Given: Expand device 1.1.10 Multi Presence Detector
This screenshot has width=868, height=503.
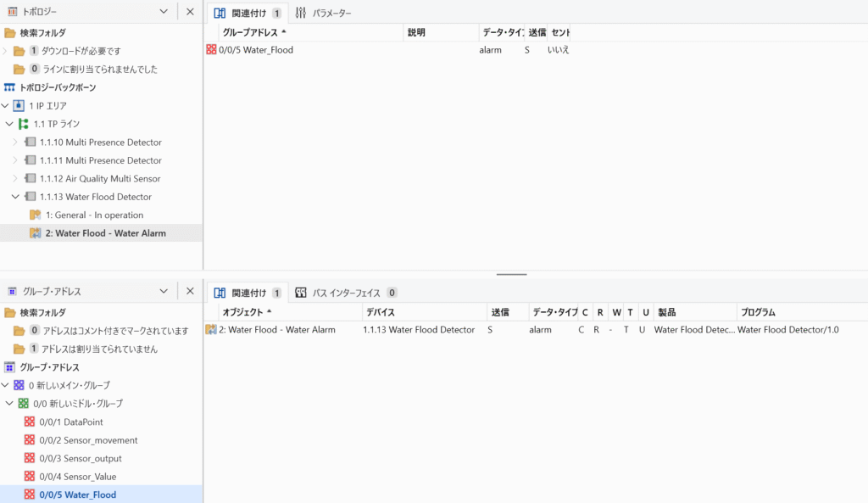Looking at the screenshot, I should (15, 143).
